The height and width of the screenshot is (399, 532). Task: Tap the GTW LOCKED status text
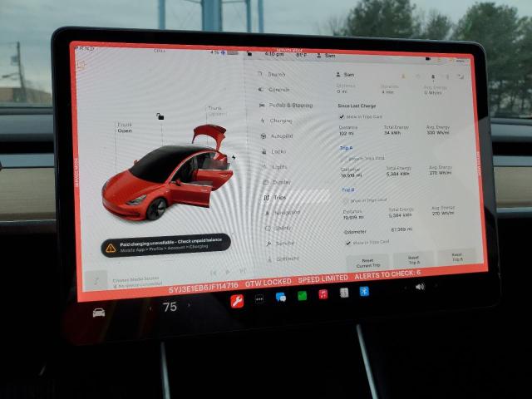[x=268, y=283]
